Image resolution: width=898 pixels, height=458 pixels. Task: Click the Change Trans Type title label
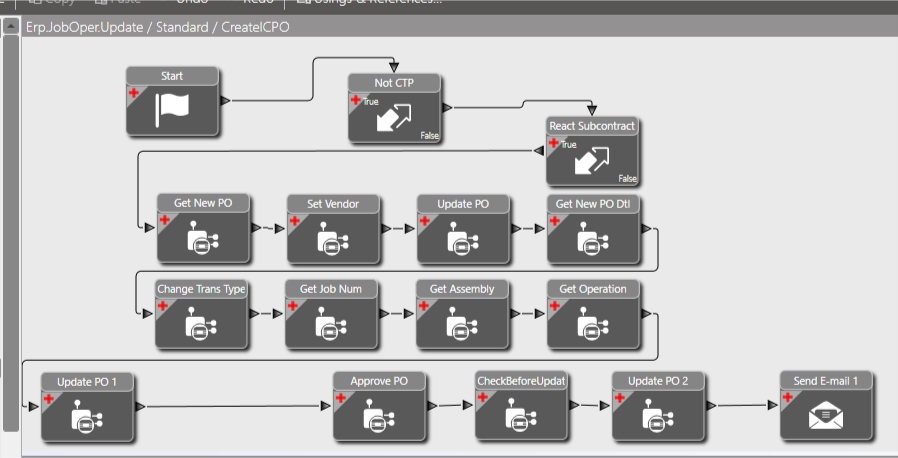[201, 289]
